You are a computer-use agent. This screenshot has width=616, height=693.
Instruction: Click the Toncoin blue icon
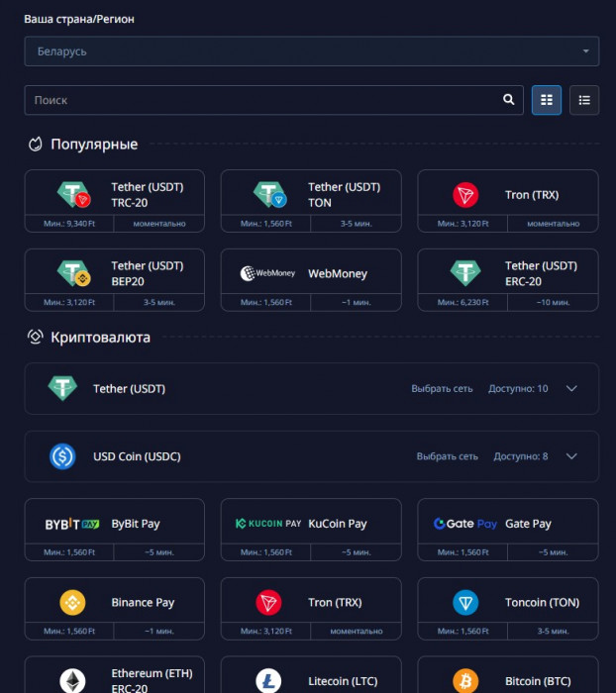465,602
